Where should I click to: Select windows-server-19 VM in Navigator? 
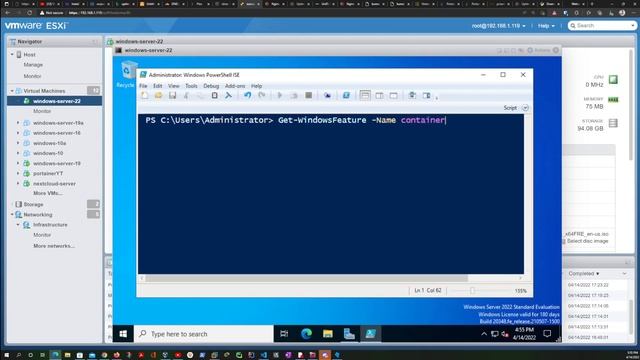[57, 163]
